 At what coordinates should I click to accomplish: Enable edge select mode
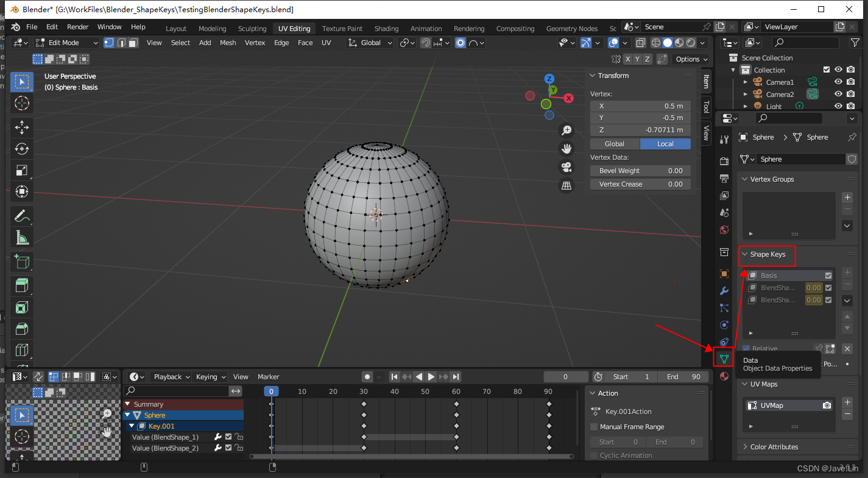click(121, 43)
